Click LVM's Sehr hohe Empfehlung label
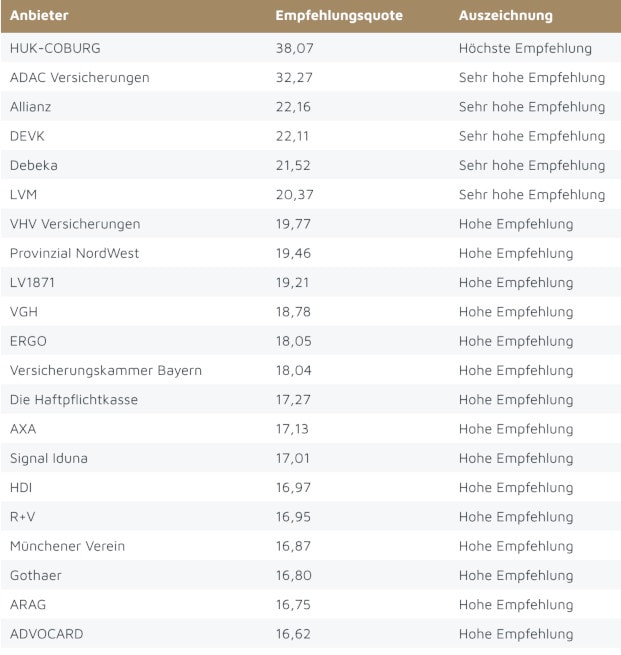The height and width of the screenshot is (655, 621). click(x=531, y=195)
